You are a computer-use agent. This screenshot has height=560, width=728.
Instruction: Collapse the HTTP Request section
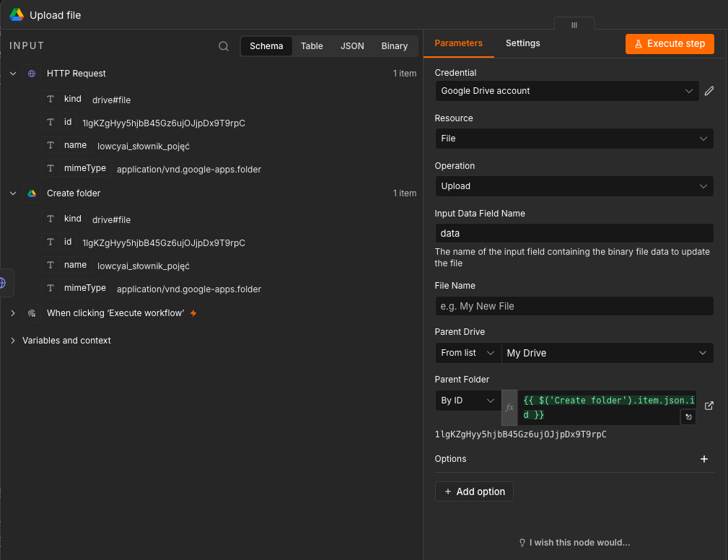click(13, 74)
